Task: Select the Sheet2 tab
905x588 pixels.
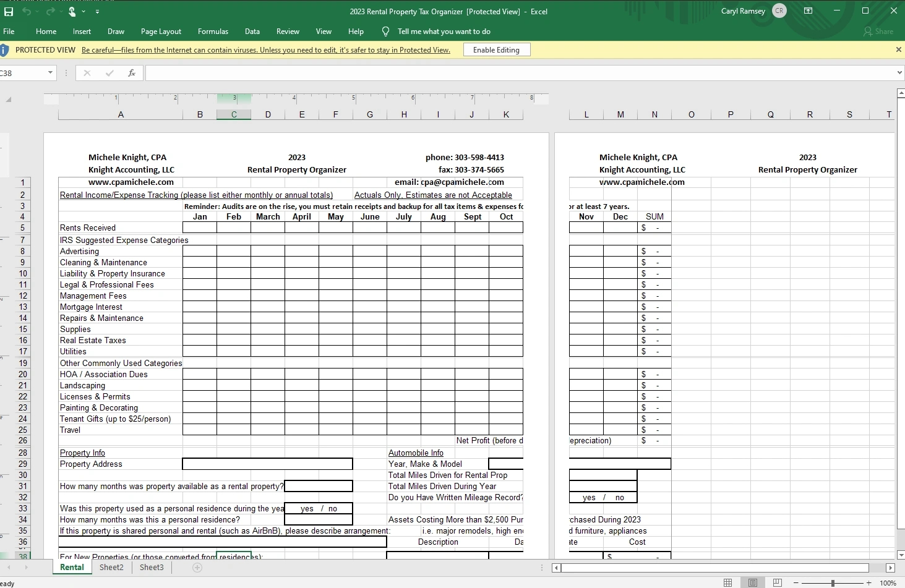Action: point(111,567)
